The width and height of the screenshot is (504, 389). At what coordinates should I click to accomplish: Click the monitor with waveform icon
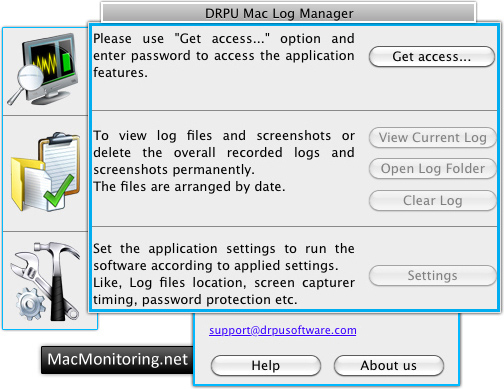(43, 69)
